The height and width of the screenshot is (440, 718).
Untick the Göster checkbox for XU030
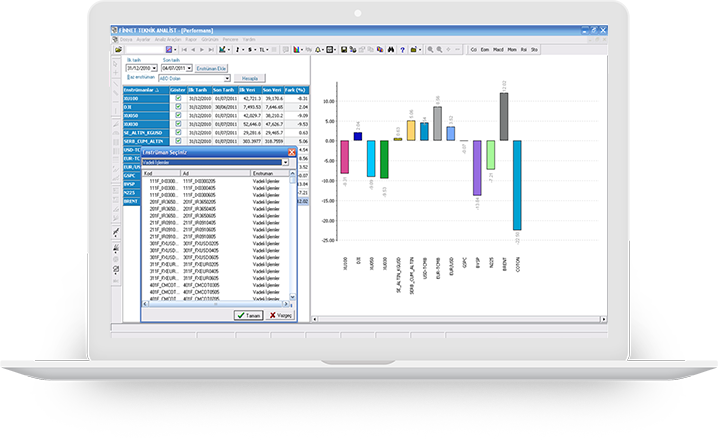(178, 124)
